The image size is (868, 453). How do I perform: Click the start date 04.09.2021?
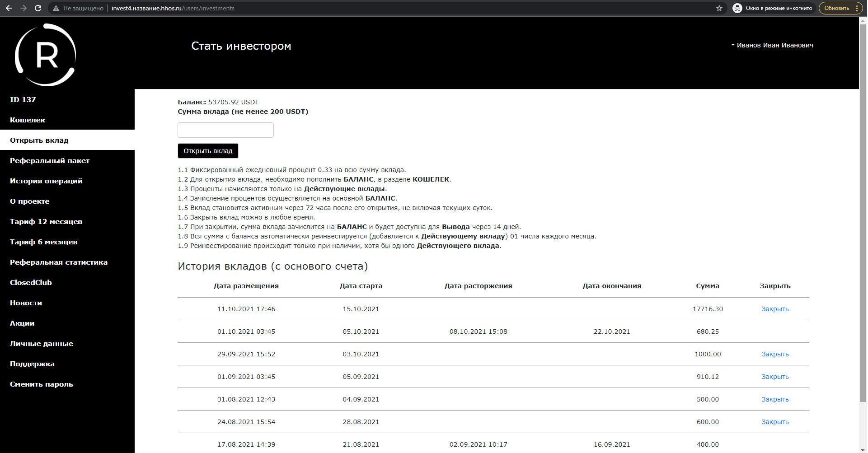pos(361,399)
